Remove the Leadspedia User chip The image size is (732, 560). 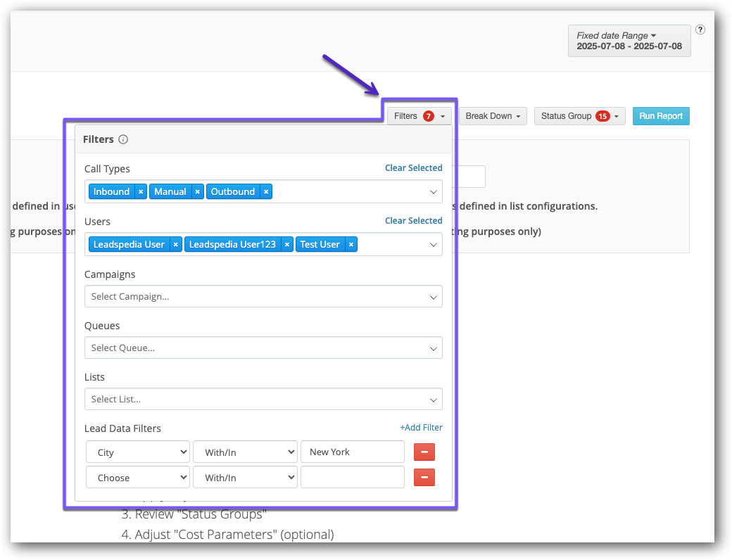pyautogui.click(x=175, y=243)
